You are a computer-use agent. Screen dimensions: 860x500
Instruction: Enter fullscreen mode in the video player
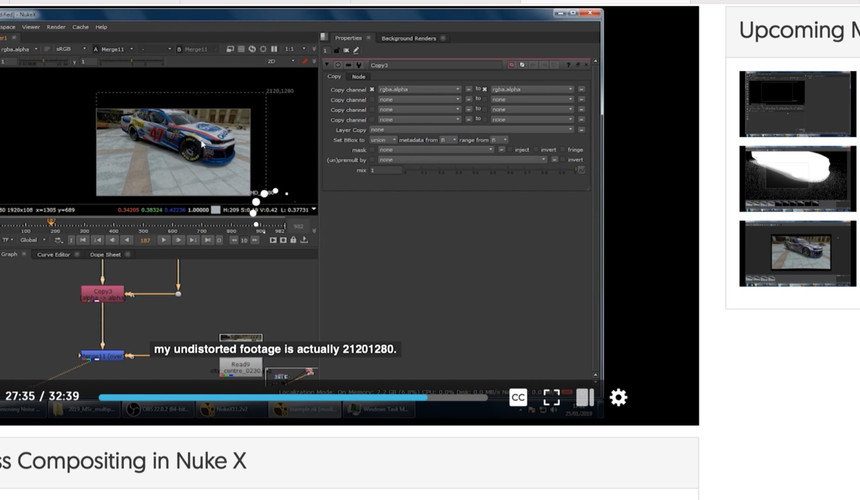click(x=551, y=397)
